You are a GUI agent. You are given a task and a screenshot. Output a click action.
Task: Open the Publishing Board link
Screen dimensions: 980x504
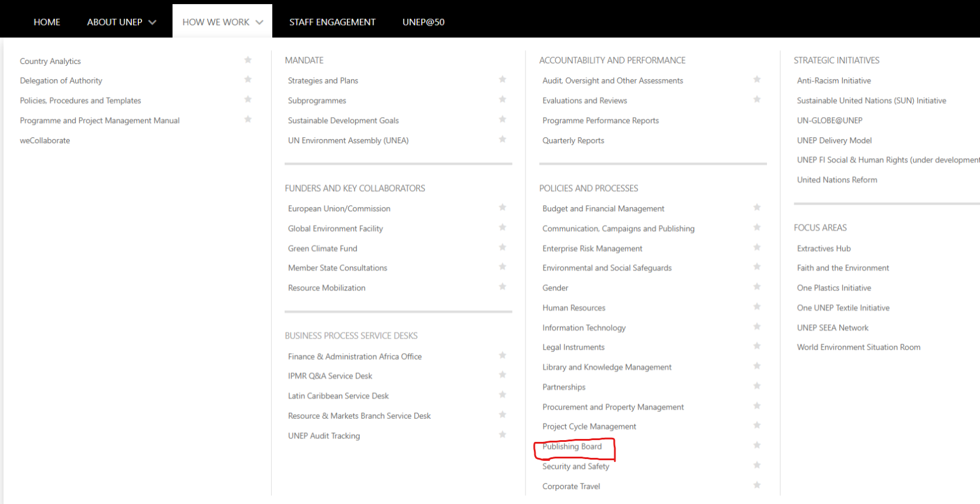pos(572,447)
